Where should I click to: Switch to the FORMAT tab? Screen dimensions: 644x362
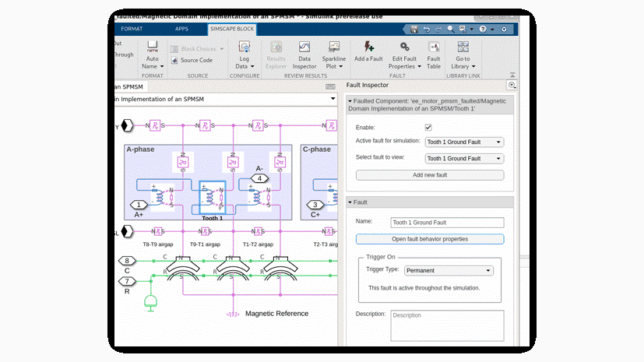132,29
